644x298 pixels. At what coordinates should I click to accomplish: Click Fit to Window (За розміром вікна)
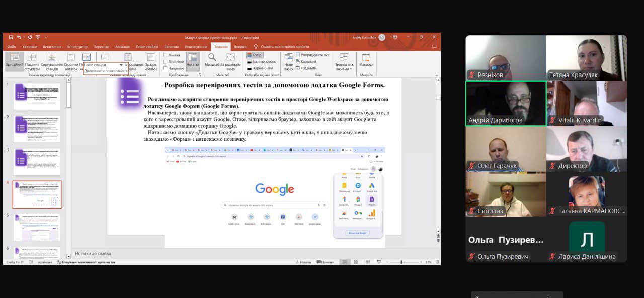[230, 60]
